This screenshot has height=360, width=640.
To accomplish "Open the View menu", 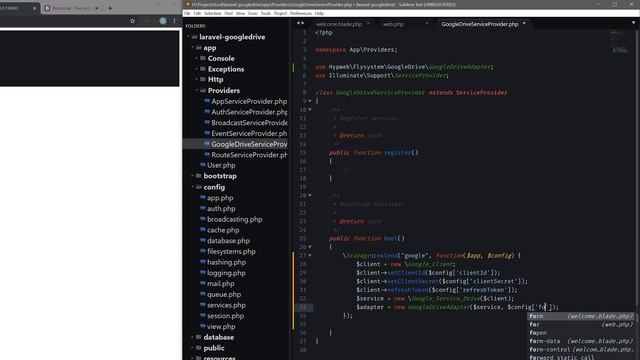I will [240, 13].
